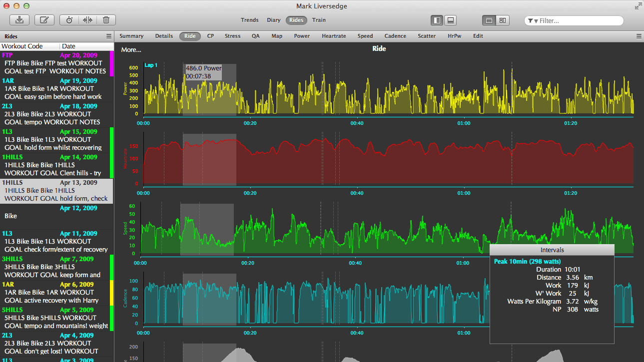This screenshot has height=362, width=644.
Task: Click the filter funnel icon
Action: tap(531, 20)
